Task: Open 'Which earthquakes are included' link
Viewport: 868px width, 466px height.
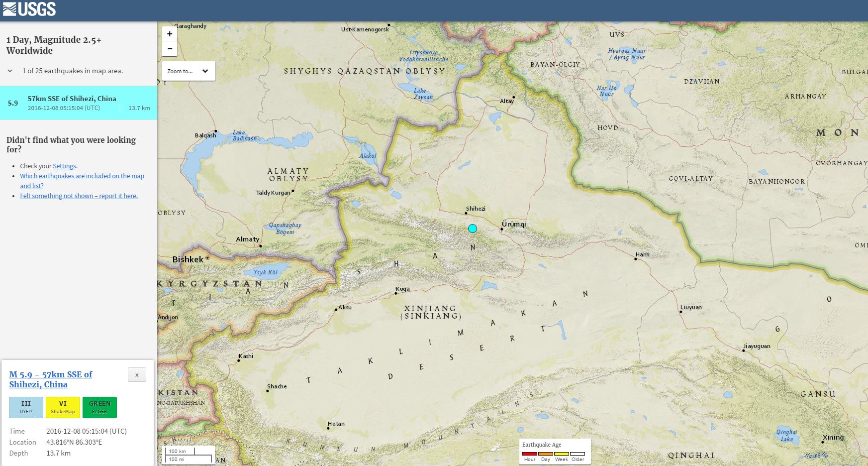Action: pyautogui.click(x=82, y=176)
